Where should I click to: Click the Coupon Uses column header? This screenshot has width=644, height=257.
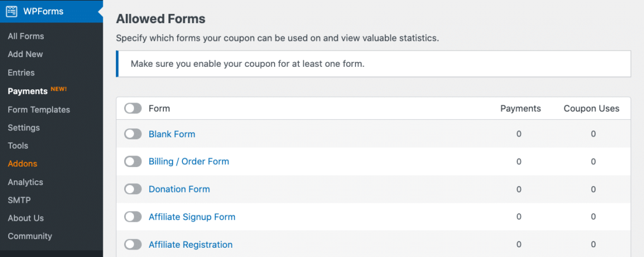click(591, 108)
